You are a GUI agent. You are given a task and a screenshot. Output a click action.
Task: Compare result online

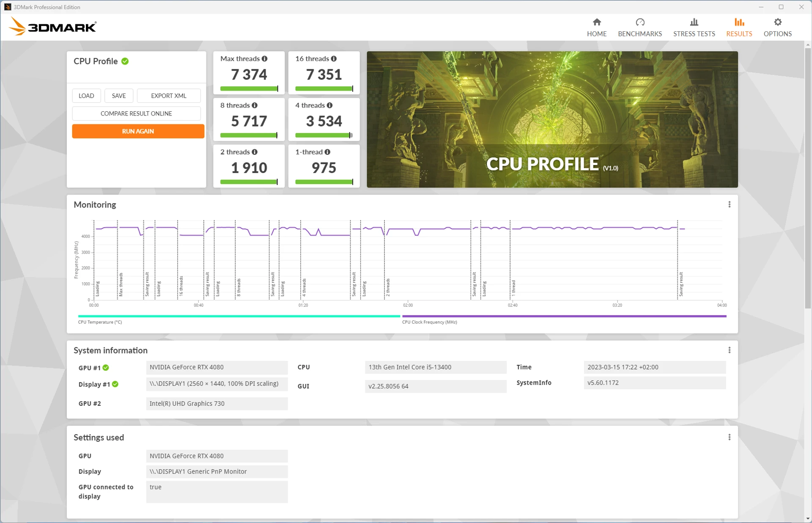[x=136, y=113]
